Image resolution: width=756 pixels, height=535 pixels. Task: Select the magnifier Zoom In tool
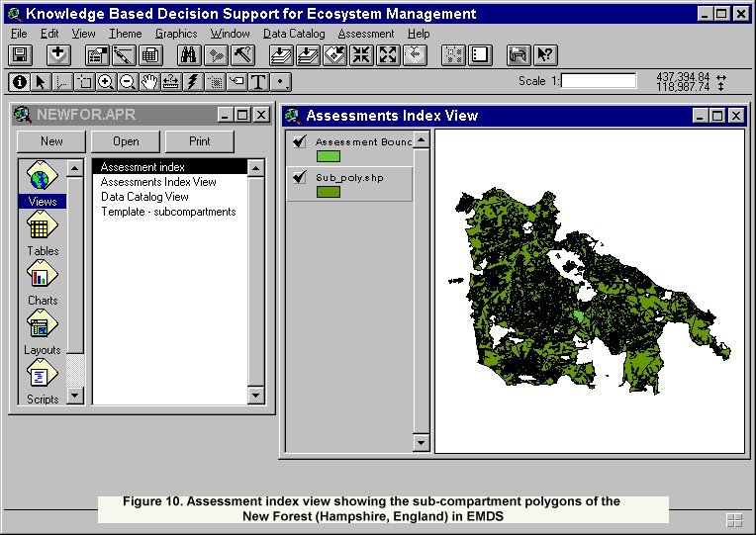pyautogui.click(x=106, y=82)
